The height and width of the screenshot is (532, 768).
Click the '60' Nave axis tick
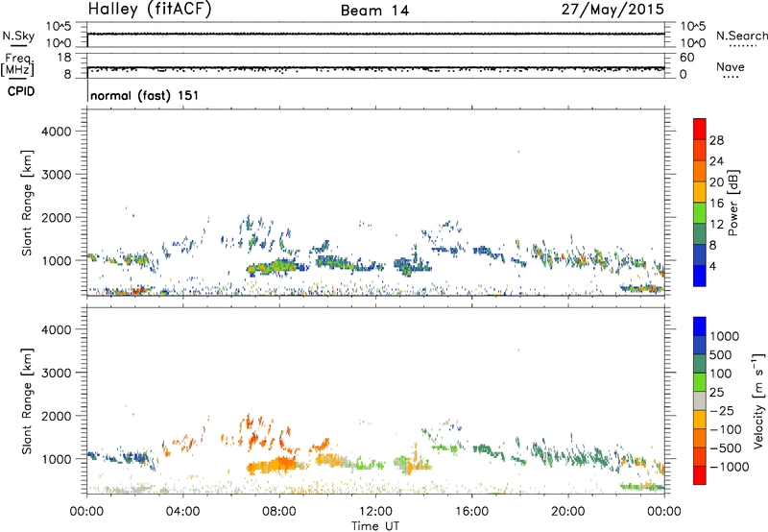point(687,58)
